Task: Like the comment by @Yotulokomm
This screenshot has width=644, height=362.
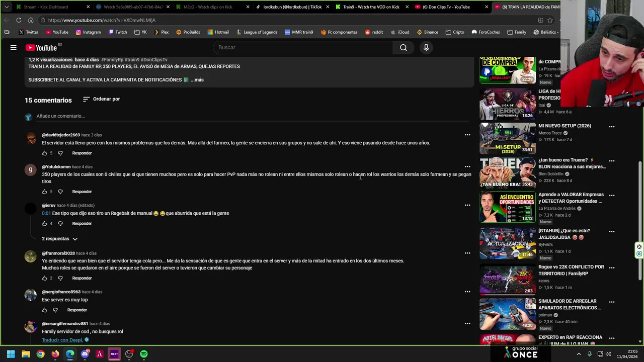Action: (x=44, y=192)
